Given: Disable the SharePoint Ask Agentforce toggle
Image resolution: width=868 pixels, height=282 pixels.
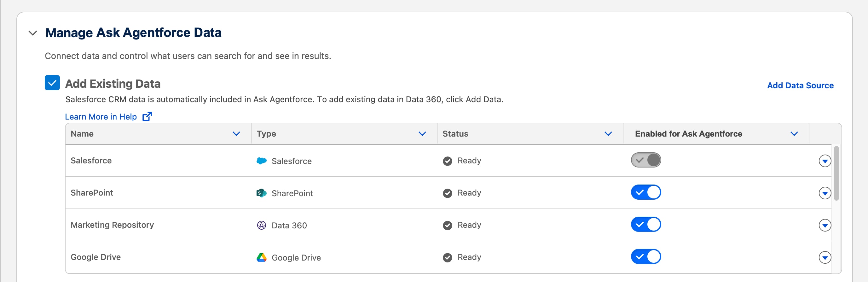Looking at the screenshot, I should pyautogui.click(x=646, y=192).
